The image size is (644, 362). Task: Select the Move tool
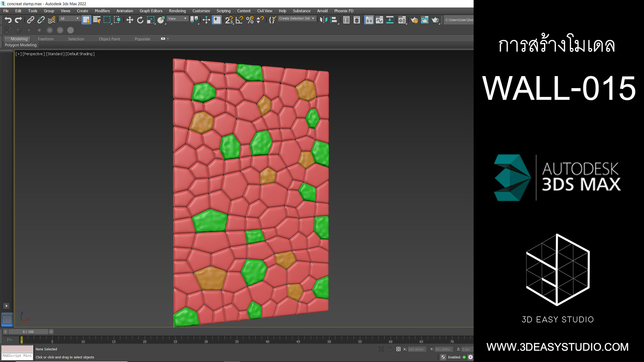coord(130,20)
